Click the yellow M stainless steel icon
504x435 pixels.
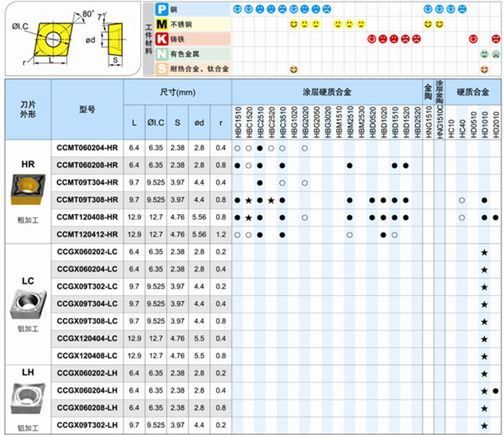(x=162, y=25)
